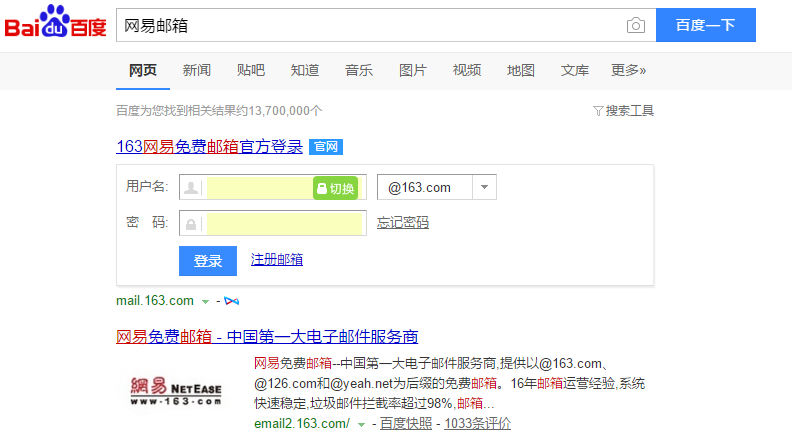Switch to the 图片 tab
The image size is (792, 442).
point(413,70)
